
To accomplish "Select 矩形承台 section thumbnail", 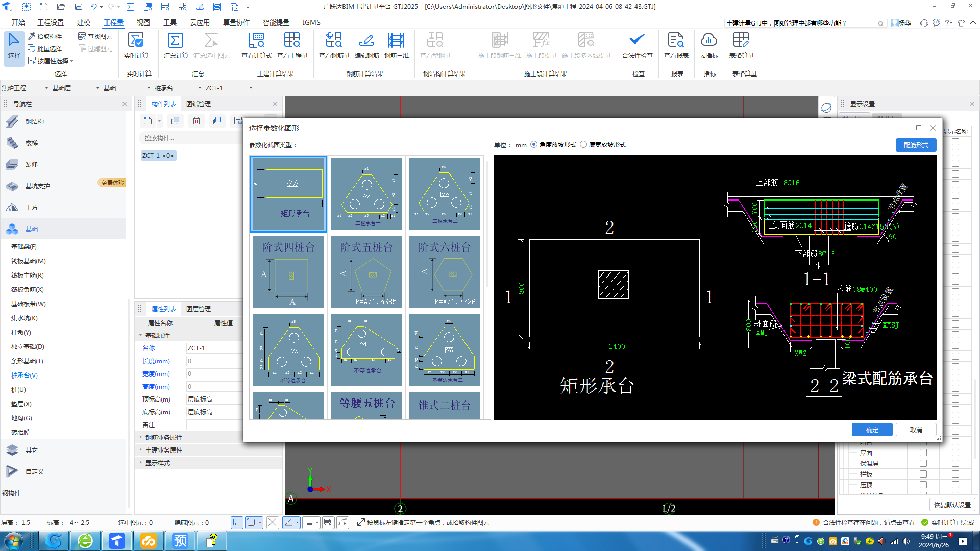I will click(288, 194).
